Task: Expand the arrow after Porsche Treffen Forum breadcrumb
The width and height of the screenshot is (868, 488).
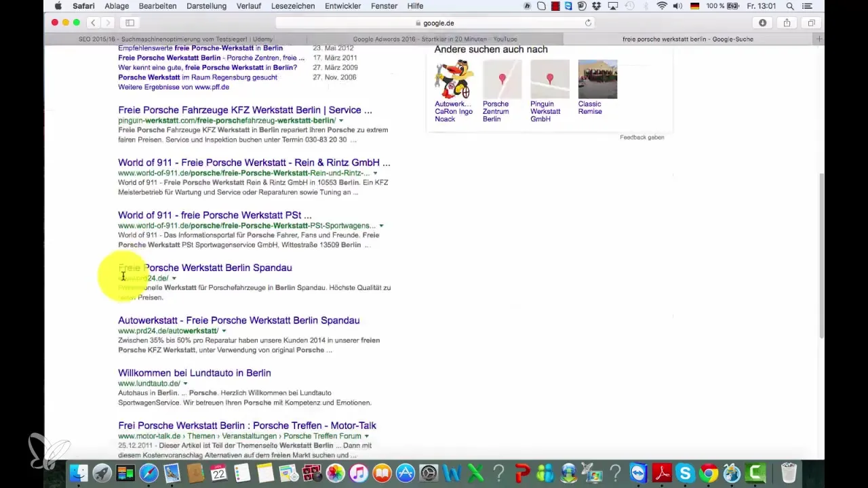Action: pos(367,436)
